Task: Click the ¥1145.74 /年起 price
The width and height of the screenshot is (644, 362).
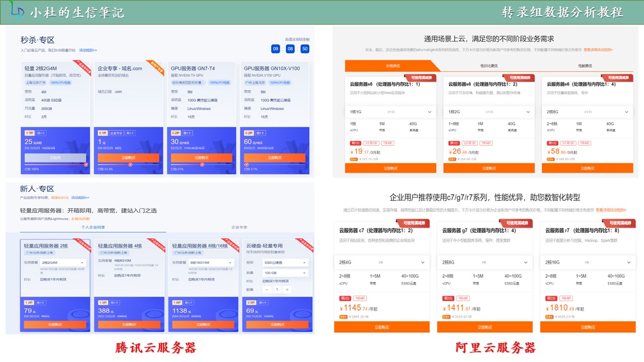Action: point(358,308)
